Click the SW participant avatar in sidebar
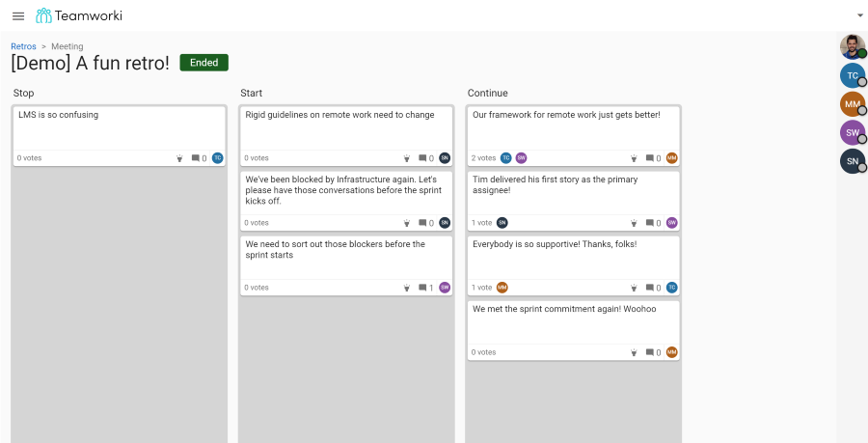The height and width of the screenshot is (443, 868). 853,133
